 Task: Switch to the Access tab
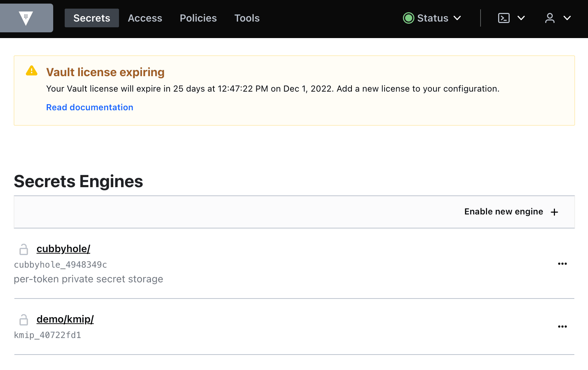pyautogui.click(x=145, y=18)
